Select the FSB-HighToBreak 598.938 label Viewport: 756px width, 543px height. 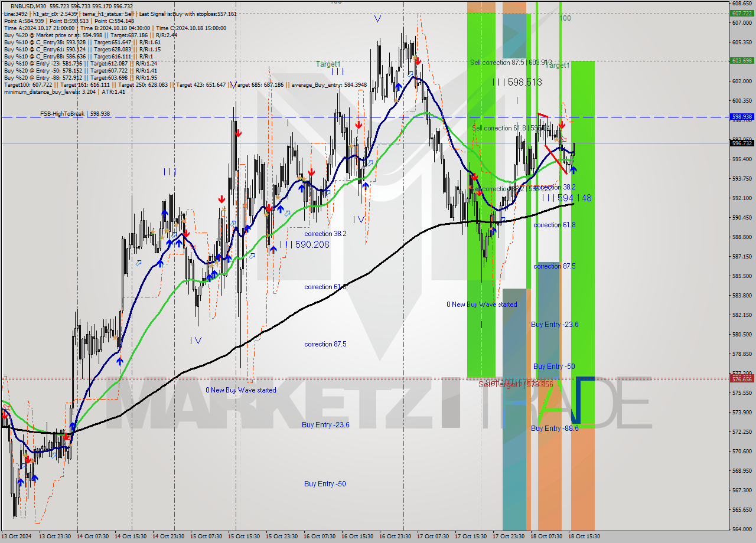coord(75,113)
